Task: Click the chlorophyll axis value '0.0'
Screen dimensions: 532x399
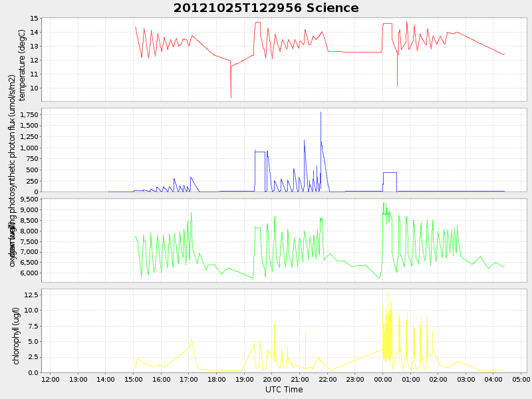Action: pyautogui.click(x=33, y=372)
